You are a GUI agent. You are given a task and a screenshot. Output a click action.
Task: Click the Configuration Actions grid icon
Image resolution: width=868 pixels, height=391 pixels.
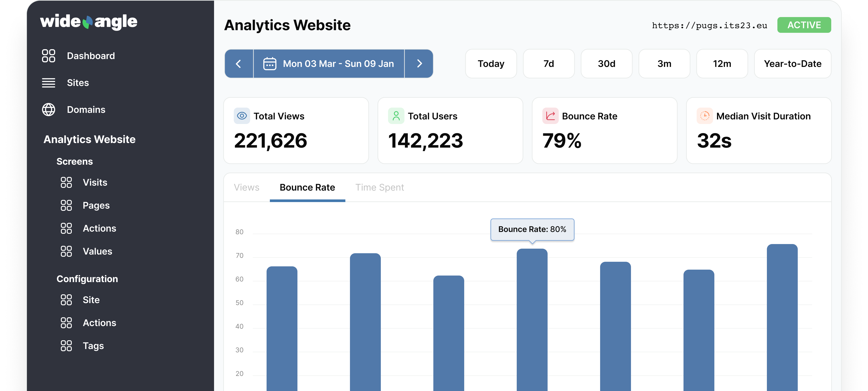pyautogui.click(x=66, y=323)
